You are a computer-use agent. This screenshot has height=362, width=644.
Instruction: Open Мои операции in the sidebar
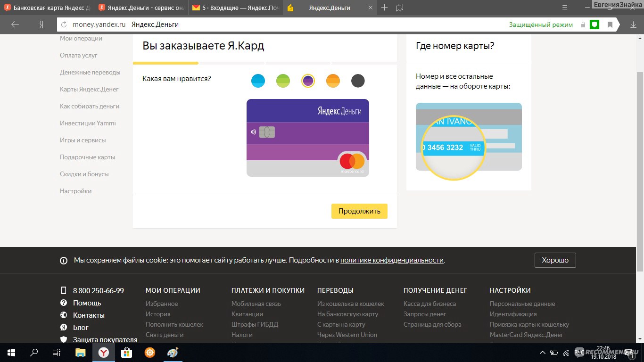81,38
